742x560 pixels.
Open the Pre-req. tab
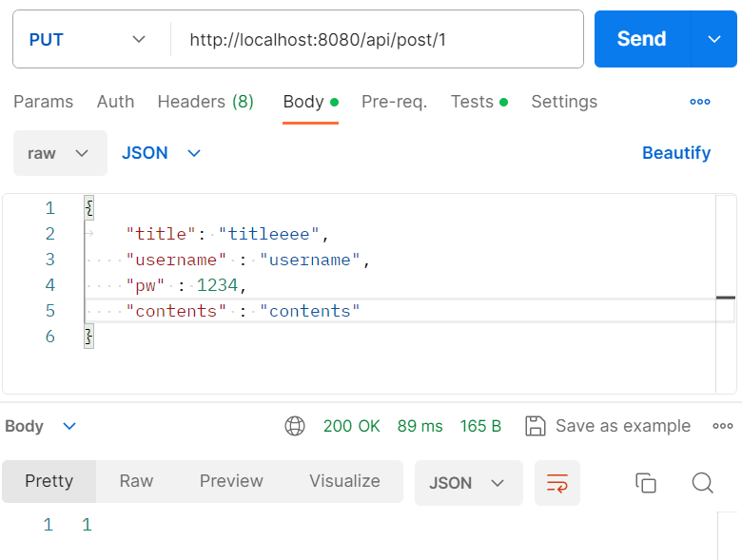[x=394, y=102]
